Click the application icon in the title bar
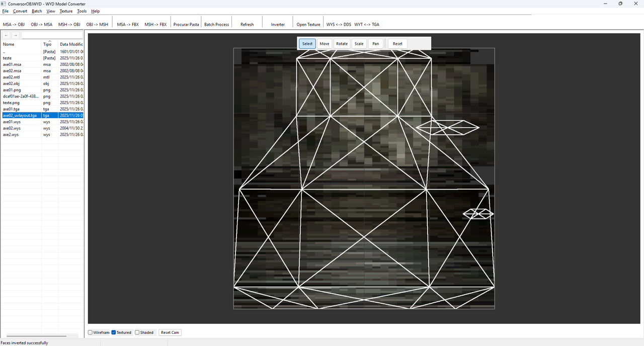 [x=4, y=4]
